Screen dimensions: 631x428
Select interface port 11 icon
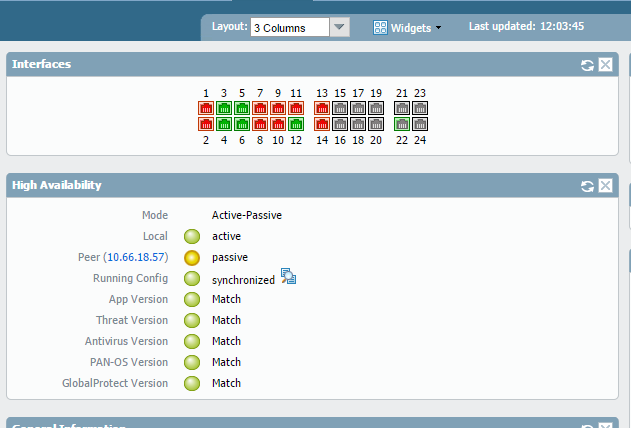pyautogui.click(x=296, y=108)
